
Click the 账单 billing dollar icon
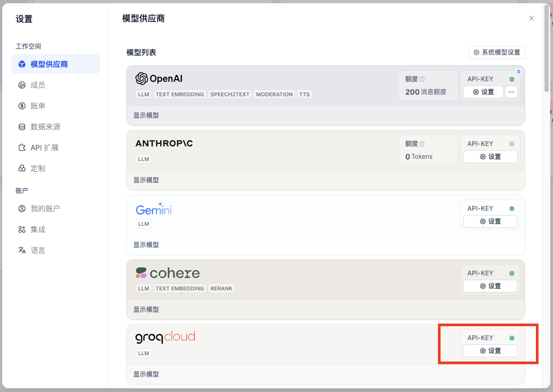coord(21,105)
